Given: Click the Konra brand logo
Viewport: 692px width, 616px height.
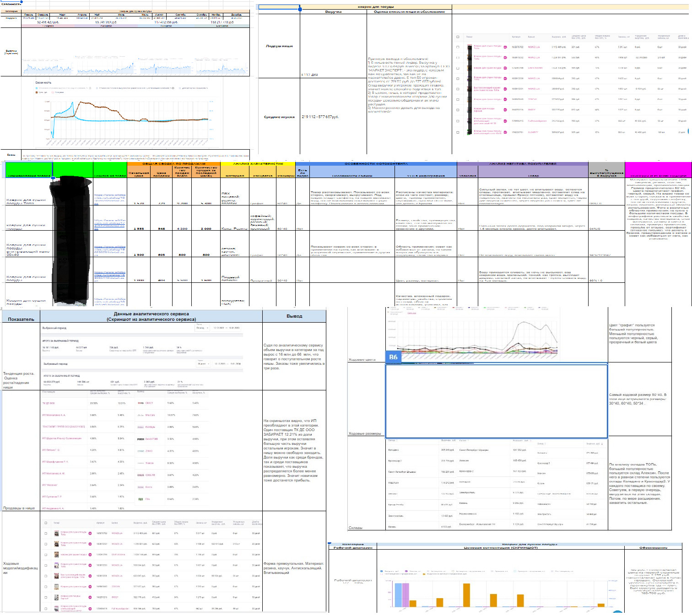Looking at the screenshot, I should pyautogui.click(x=141, y=487).
